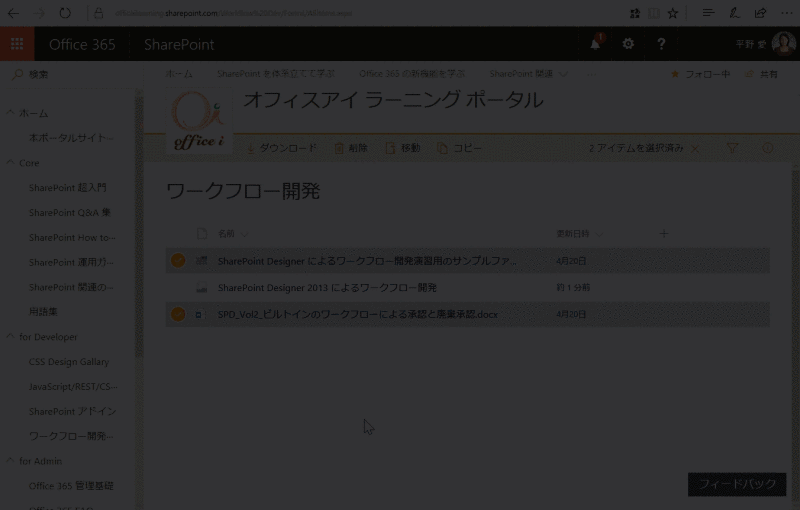800x510 pixels.
Task: Open SharePoint Designer sample file item
Action: click(x=367, y=261)
